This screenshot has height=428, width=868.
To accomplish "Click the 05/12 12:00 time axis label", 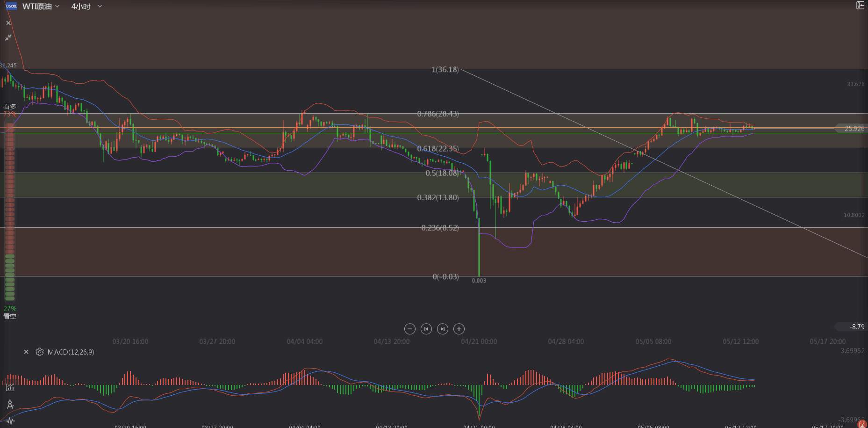I will click(x=741, y=341).
